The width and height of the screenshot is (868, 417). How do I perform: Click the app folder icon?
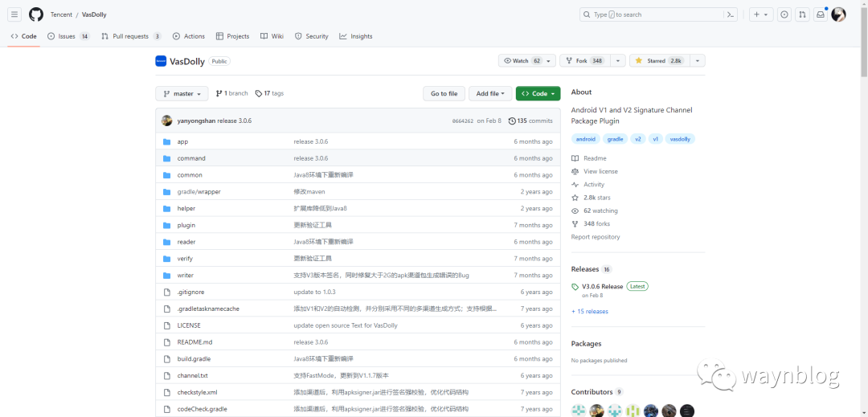[166, 141]
